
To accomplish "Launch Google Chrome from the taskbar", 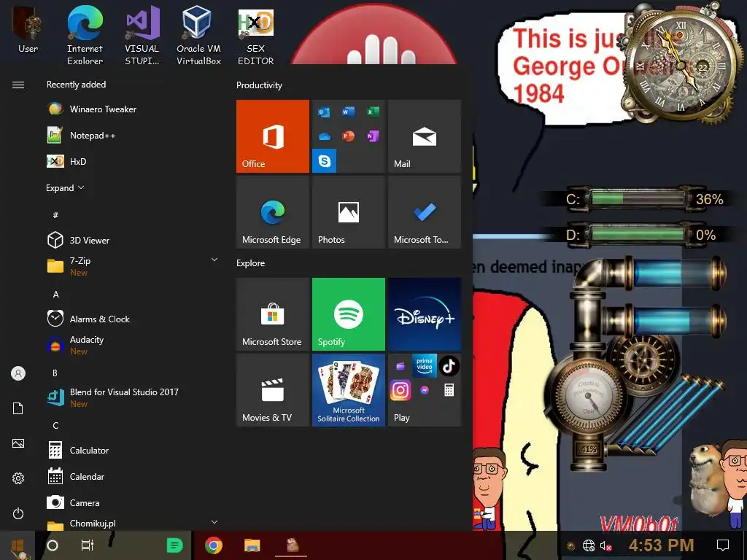I will [x=214, y=545].
